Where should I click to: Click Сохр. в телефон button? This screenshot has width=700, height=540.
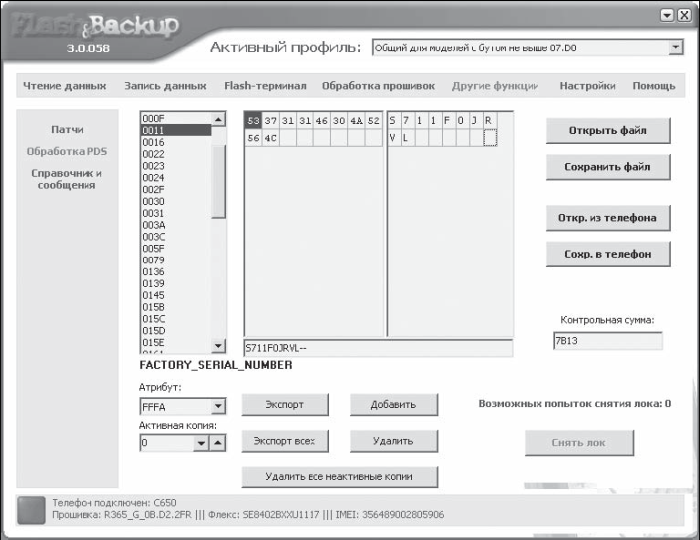tap(608, 254)
